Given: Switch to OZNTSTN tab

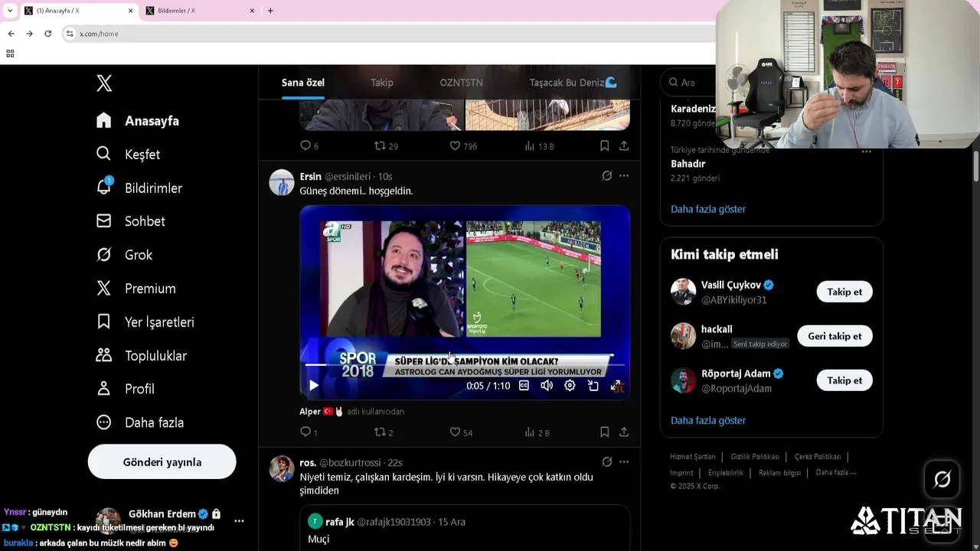Looking at the screenshot, I should (461, 83).
